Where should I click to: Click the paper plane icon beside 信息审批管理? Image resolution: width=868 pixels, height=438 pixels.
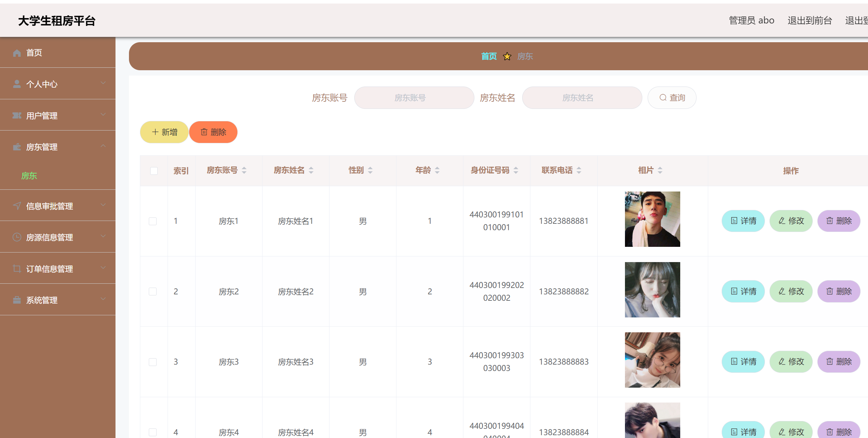point(17,206)
